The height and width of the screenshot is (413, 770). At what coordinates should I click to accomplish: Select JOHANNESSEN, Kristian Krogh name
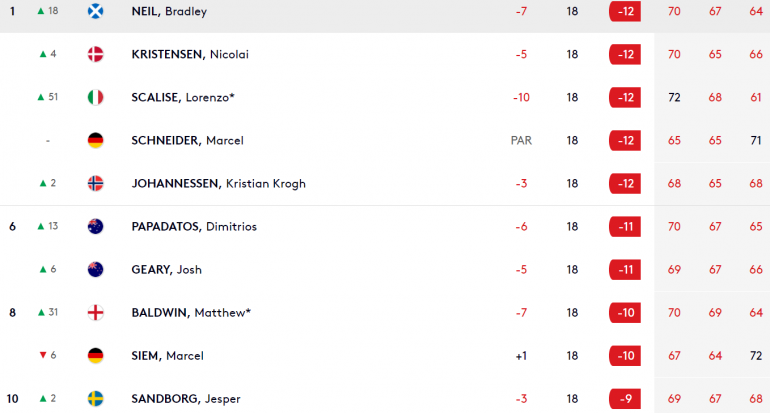219,184
